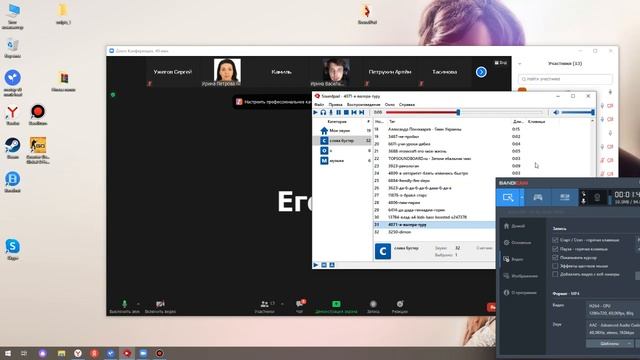This screenshot has height=360, width=640.
Task: Open the Файл menu in Soundpad
Action: click(x=319, y=104)
